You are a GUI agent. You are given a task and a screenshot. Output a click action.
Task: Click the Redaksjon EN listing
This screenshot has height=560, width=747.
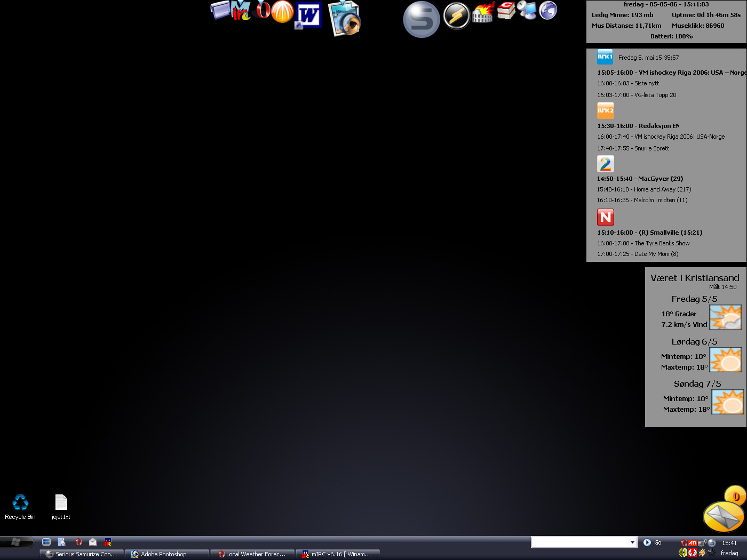[x=638, y=126]
